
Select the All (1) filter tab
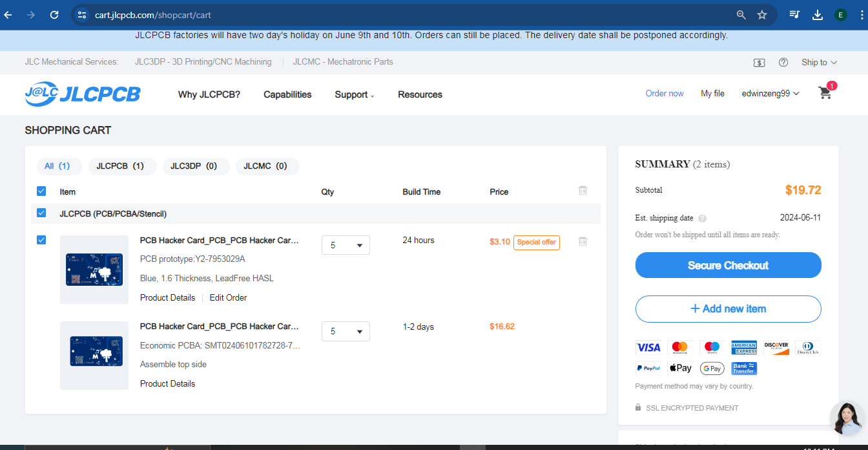pos(59,166)
